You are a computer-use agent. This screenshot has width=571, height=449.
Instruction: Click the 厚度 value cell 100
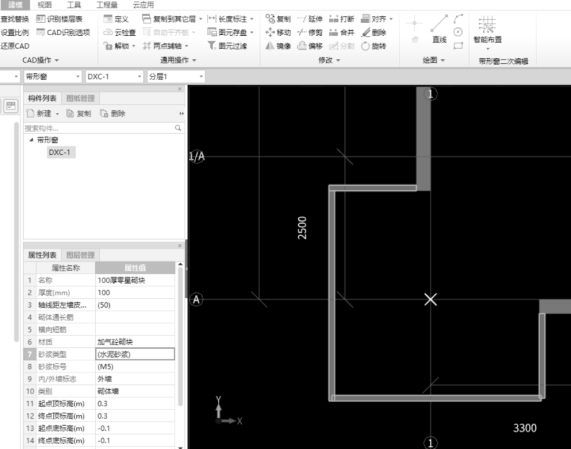135,292
